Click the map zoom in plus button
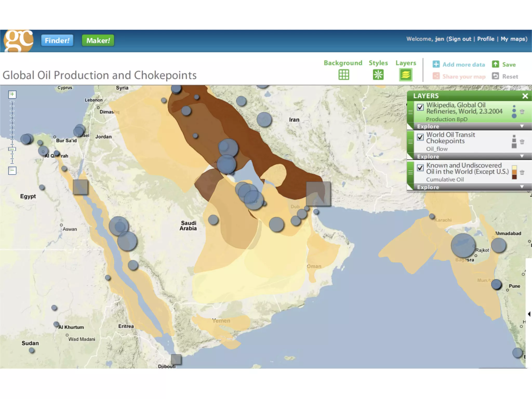This screenshot has width=532, height=399. [x=12, y=94]
